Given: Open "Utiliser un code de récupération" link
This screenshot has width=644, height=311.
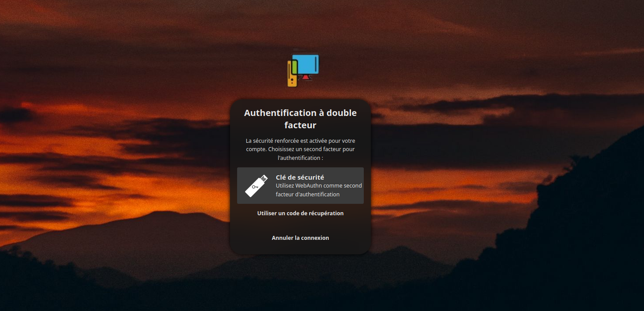Looking at the screenshot, I should click(300, 213).
